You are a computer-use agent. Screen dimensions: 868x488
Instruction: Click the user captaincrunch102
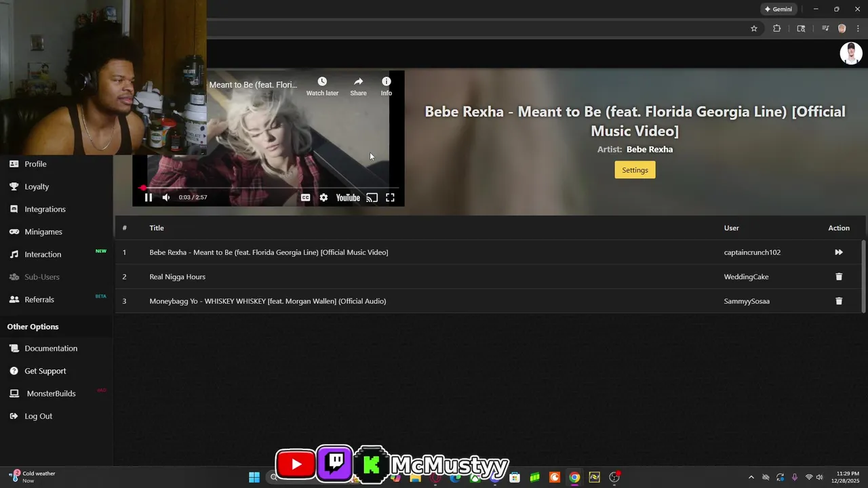(752, 252)
